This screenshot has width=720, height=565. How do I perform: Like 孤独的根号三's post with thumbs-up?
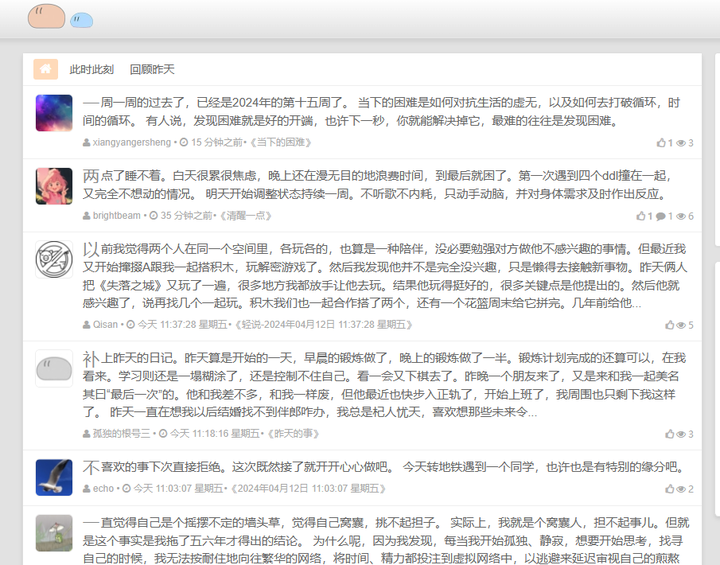pos(670,434)
